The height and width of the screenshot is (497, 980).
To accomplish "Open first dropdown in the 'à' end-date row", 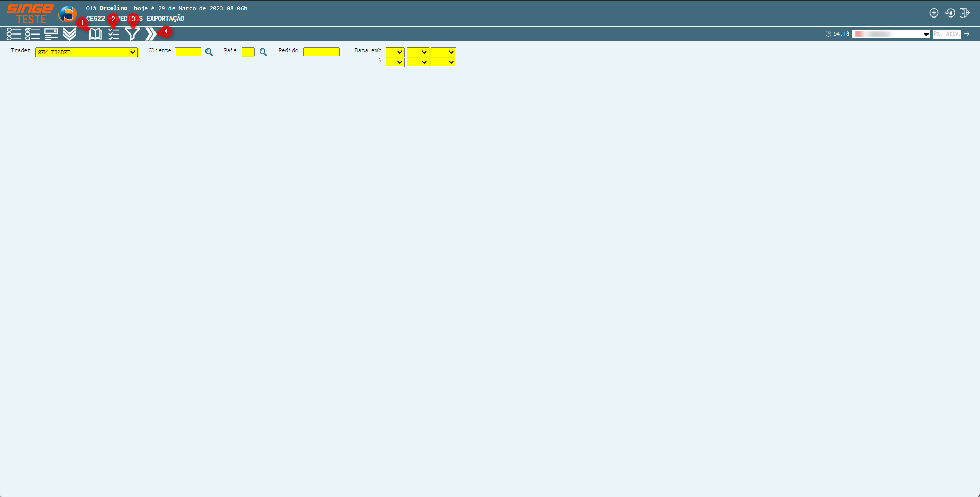I will click(395, 62).
